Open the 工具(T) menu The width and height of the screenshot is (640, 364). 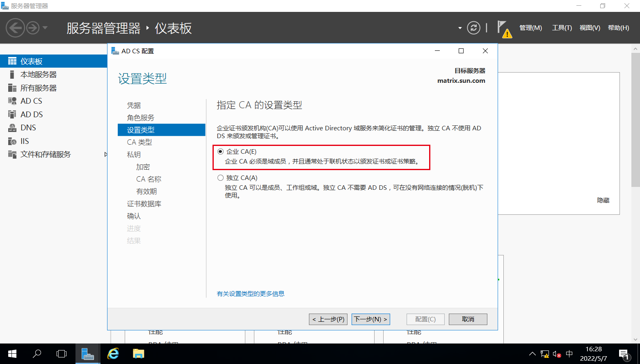[562, 28]
